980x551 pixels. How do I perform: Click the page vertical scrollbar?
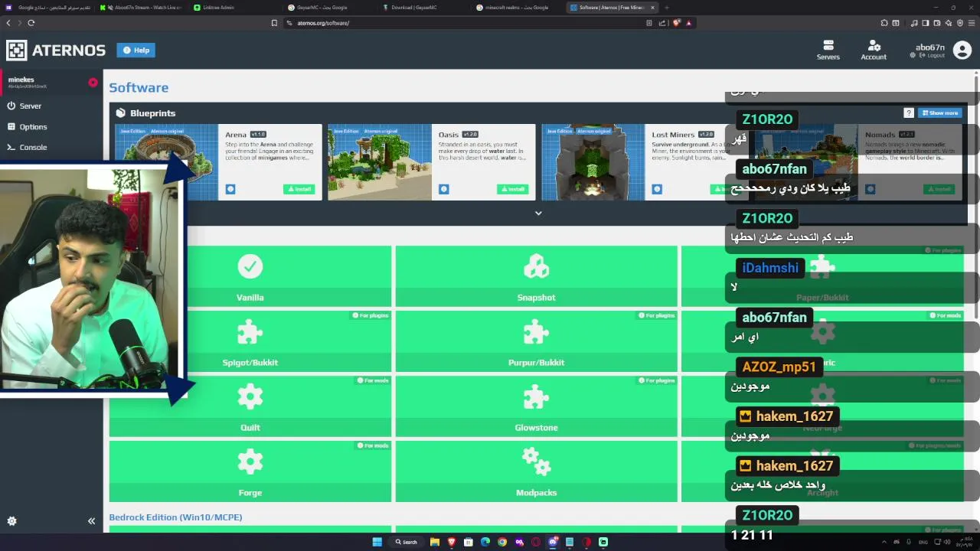976,199
